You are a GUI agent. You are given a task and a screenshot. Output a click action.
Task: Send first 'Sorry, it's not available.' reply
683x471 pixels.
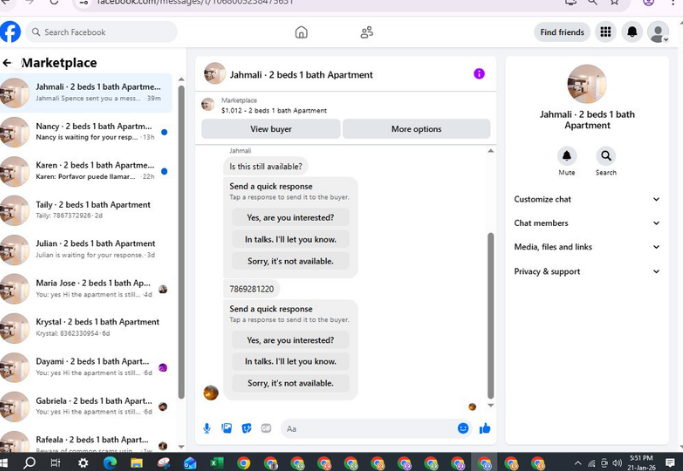[x=290, y=261]
